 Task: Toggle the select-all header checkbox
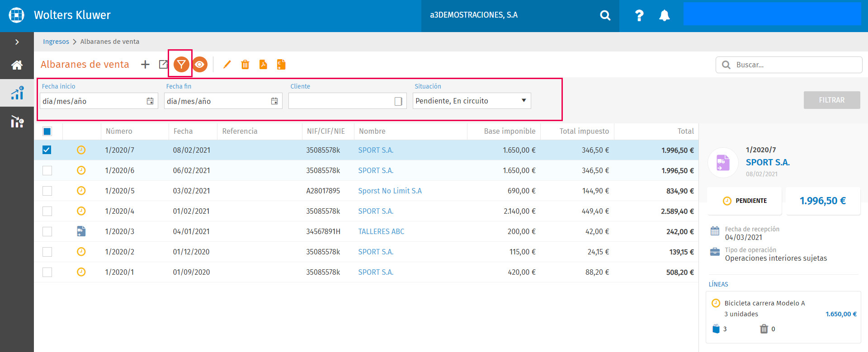47,131
